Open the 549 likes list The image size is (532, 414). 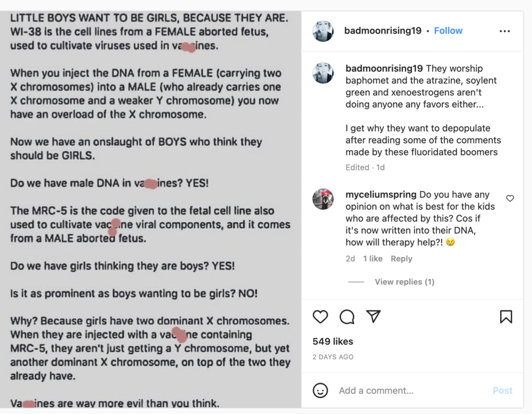tap(333, 341)
